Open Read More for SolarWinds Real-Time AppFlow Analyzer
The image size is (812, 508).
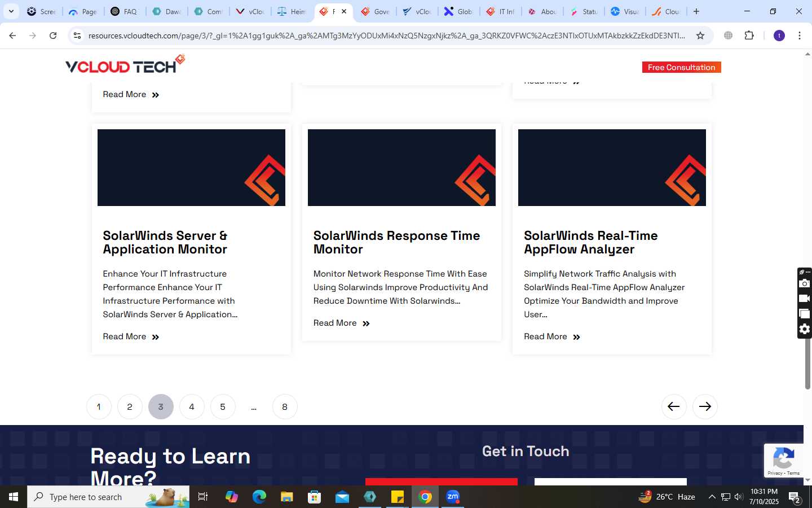point(551,336)
